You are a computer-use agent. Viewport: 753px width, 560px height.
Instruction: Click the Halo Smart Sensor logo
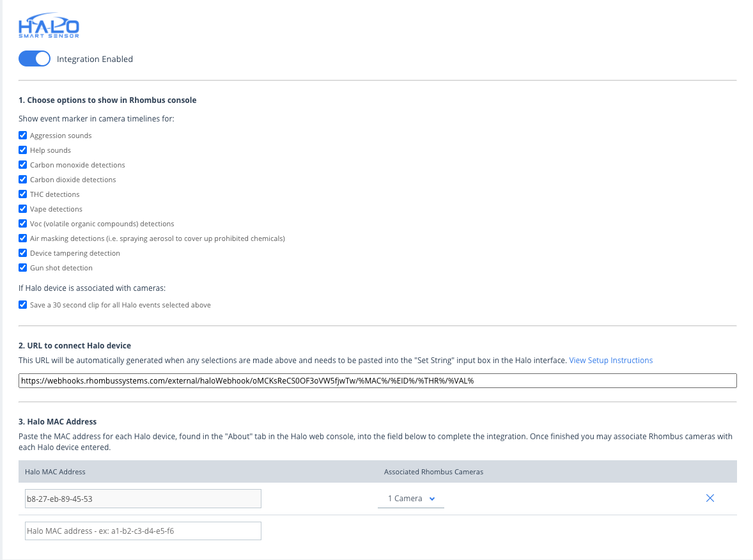(49, 28)
